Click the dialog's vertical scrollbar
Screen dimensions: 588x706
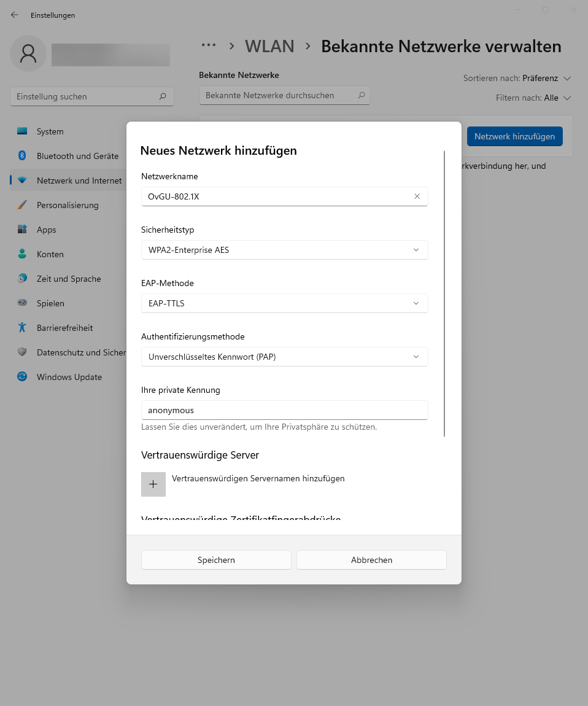point(444,293)
